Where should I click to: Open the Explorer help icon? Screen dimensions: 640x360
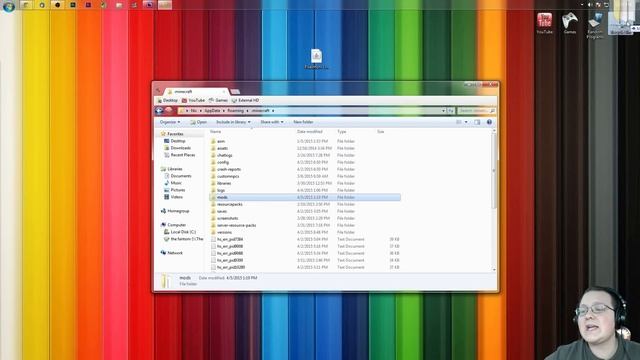coord(489,122)
